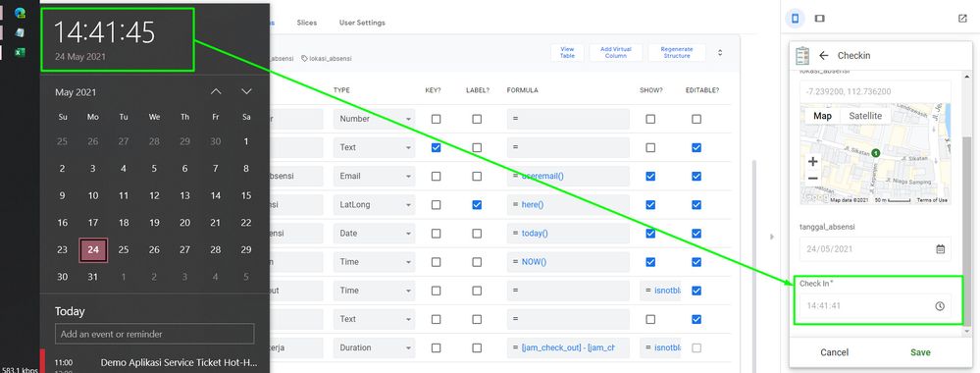Toggle EDITABLE checkbox for Number row
Image resolution: width=980 pixels, height=373 pixels.
pos(696,119)
